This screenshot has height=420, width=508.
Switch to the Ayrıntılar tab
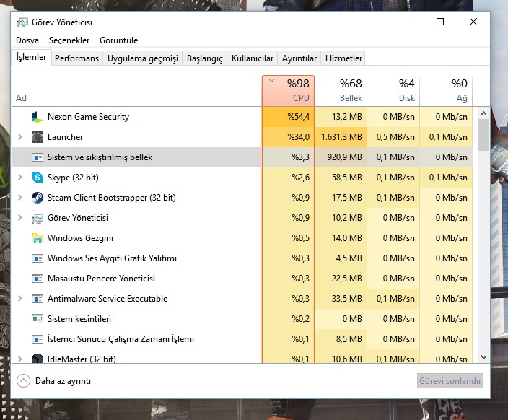coord(299,58)
